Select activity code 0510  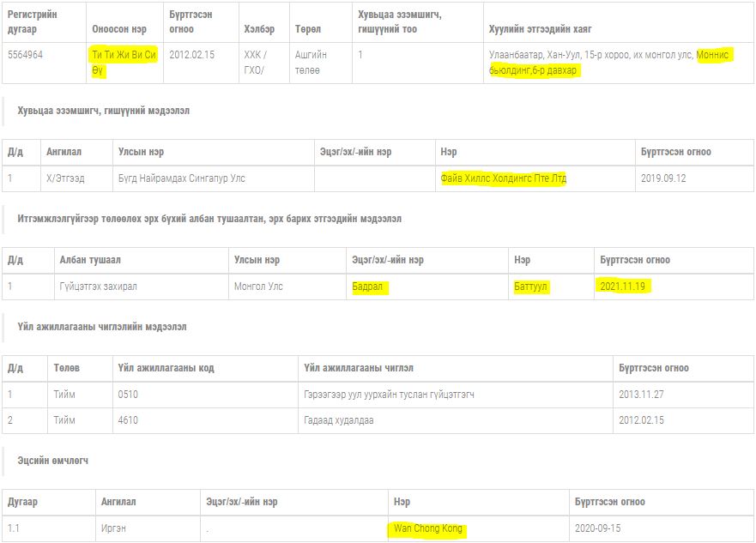[x=128, y=395]
